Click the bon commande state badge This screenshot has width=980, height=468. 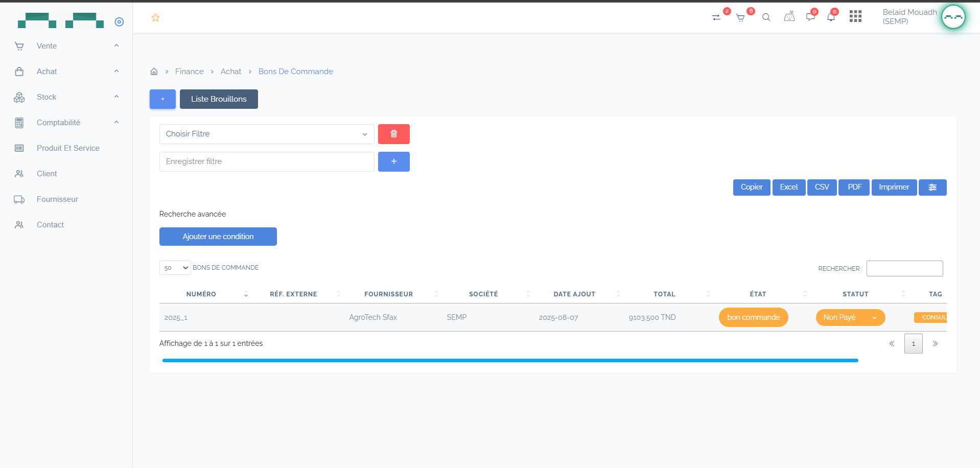point(754,317)
